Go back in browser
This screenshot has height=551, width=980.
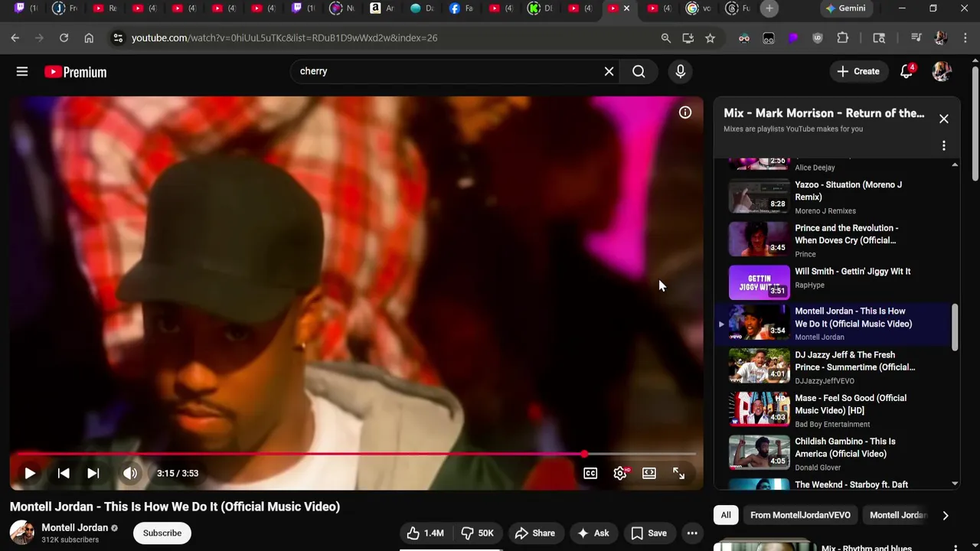click(x=15, y=37)
